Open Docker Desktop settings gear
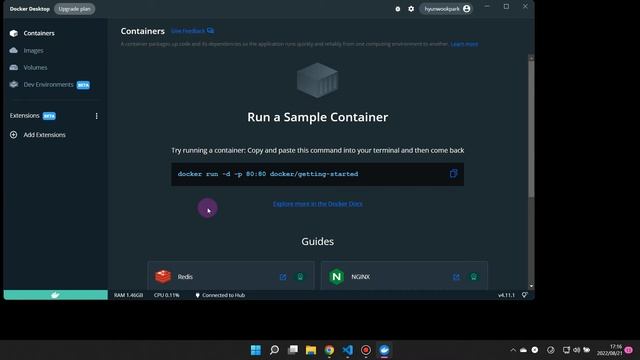This screenshot has height=360, width=640. (x=411, y=9)
